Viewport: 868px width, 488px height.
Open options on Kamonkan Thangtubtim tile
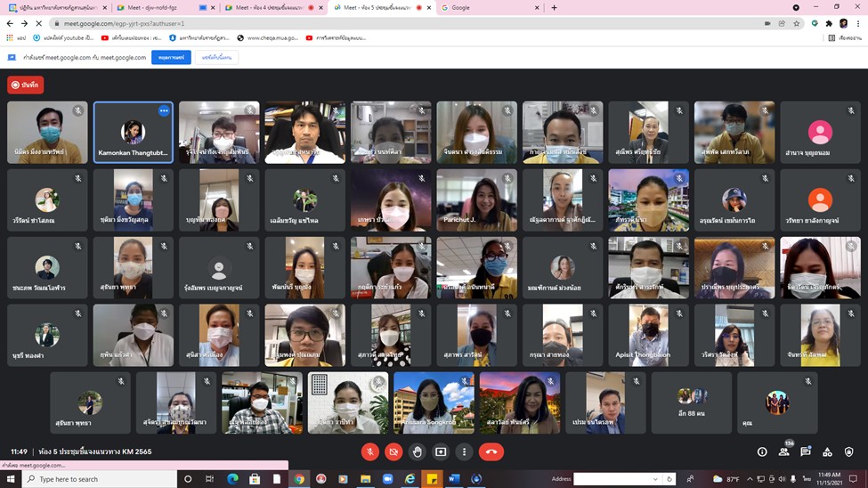tap(164, 111)
